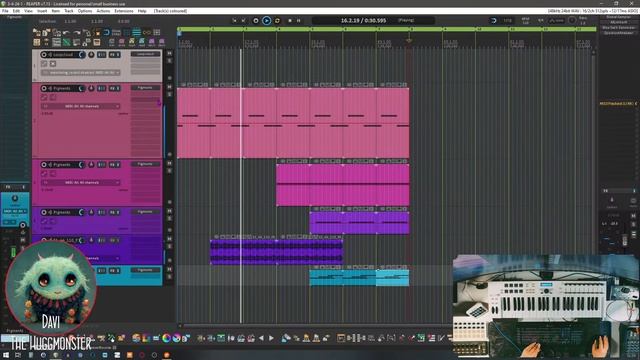640x360 pixels.
Task: Mute the cyan bottom track
Action: tap(169, 269)
